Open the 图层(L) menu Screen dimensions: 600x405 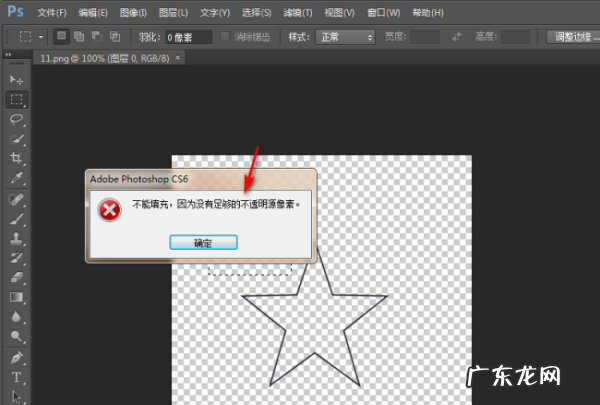click(x=173, y=13)
